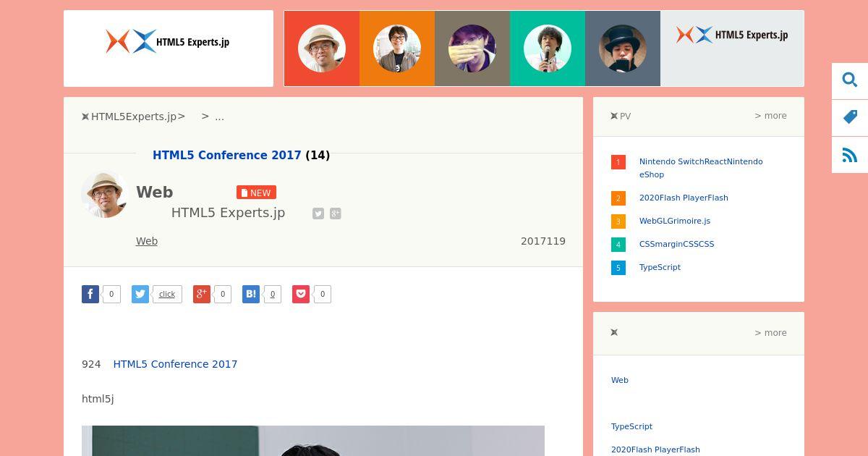This screenshot has height=456, width=868.
Task: Open rank 1 Nintendo Switch React article
Action: [701, 168]
